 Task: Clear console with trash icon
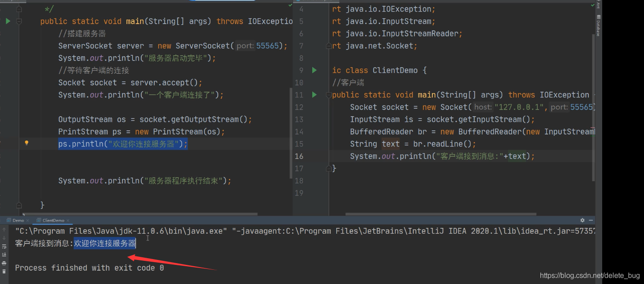point(4,271)
